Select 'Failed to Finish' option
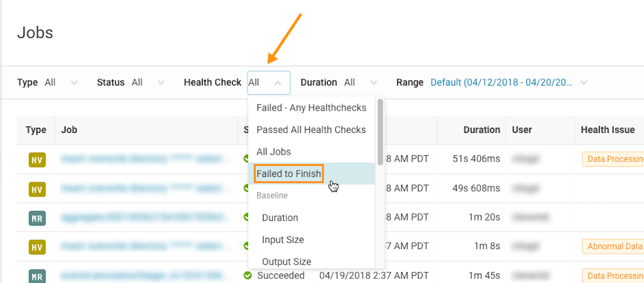644x283 pixels. click(289, 173)
